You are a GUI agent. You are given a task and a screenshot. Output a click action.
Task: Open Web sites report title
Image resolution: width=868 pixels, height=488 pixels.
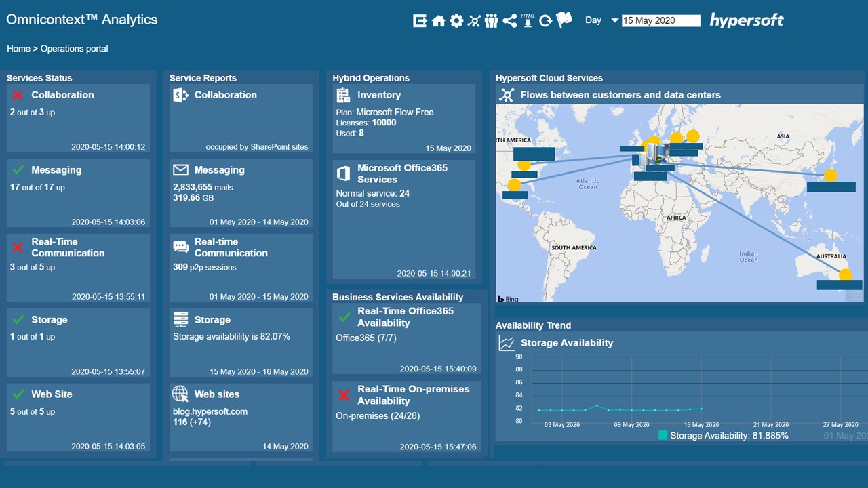pos(217,394)
